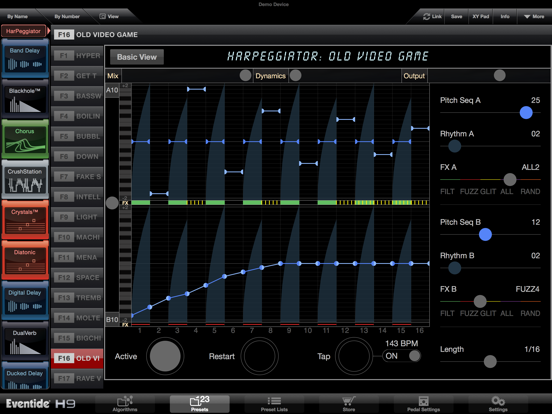
Task: Click the A10/B10 vertical slider knob
Action: point(112,203)
